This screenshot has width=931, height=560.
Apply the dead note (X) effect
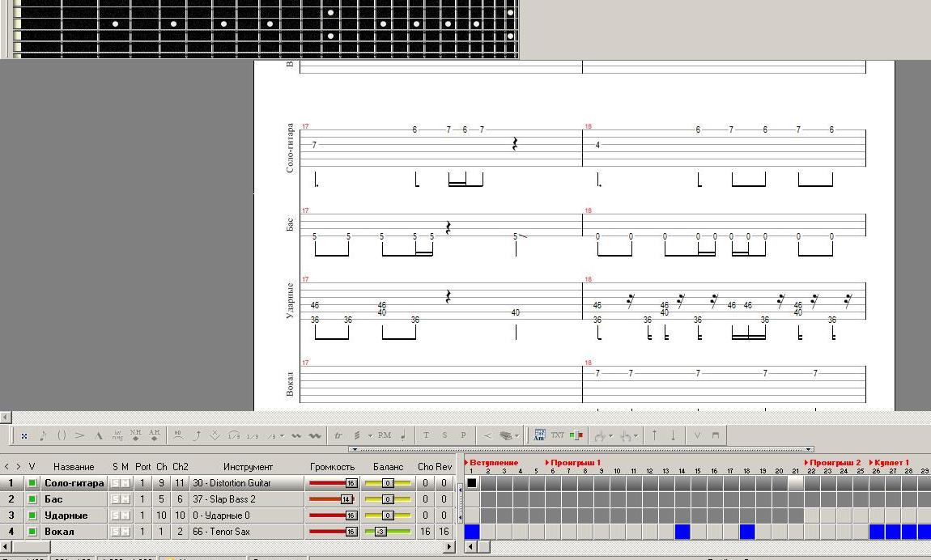pos(24,435)
